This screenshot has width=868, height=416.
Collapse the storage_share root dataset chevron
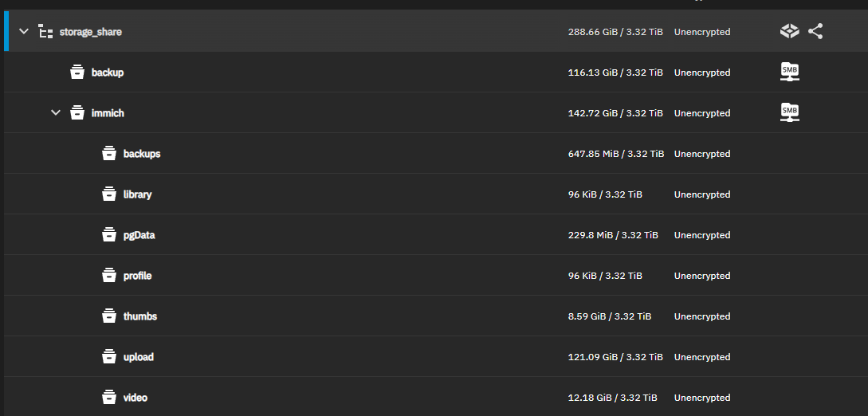pyautogui.click(x=24, y=32)
